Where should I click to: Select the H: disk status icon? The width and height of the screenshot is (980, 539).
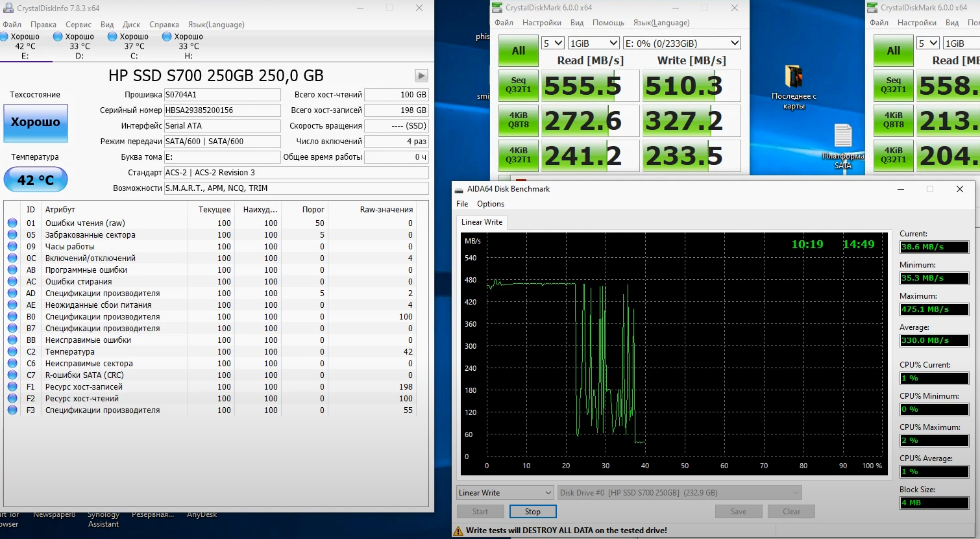[167, 36]
